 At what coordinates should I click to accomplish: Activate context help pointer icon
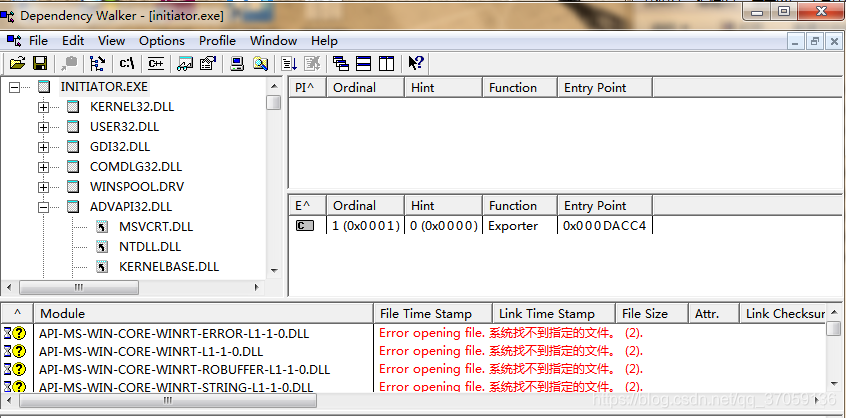coord(415,63)
